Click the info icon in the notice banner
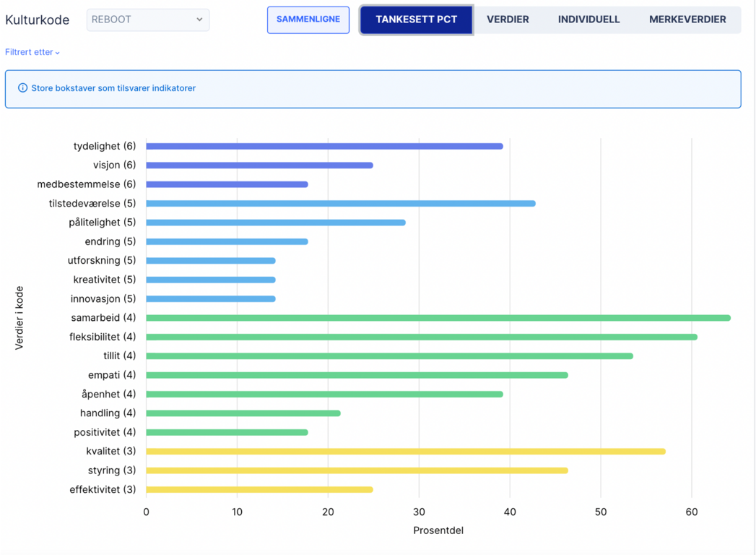This screenshot has height=555, width=756. (22, 88)
